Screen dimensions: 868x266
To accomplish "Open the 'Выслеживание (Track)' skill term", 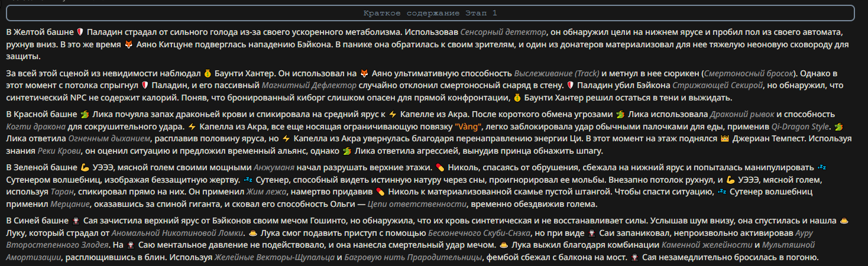I will click(557, 74).
